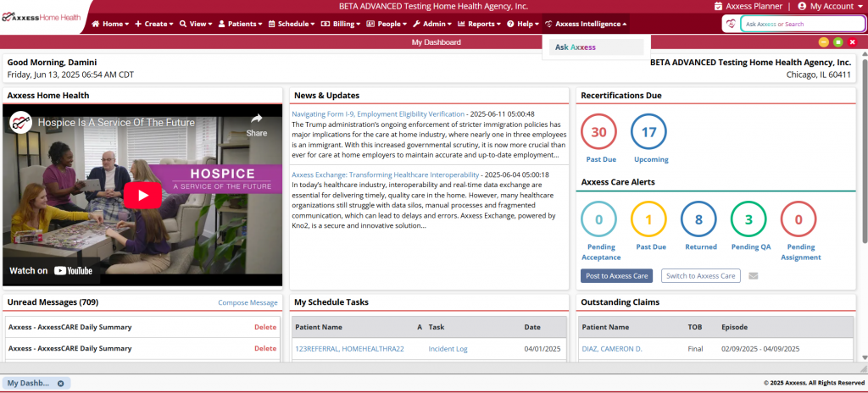Open the 8 Returned care alerts
The height and width of the screenshot is (393, 868).
(698, 219)
